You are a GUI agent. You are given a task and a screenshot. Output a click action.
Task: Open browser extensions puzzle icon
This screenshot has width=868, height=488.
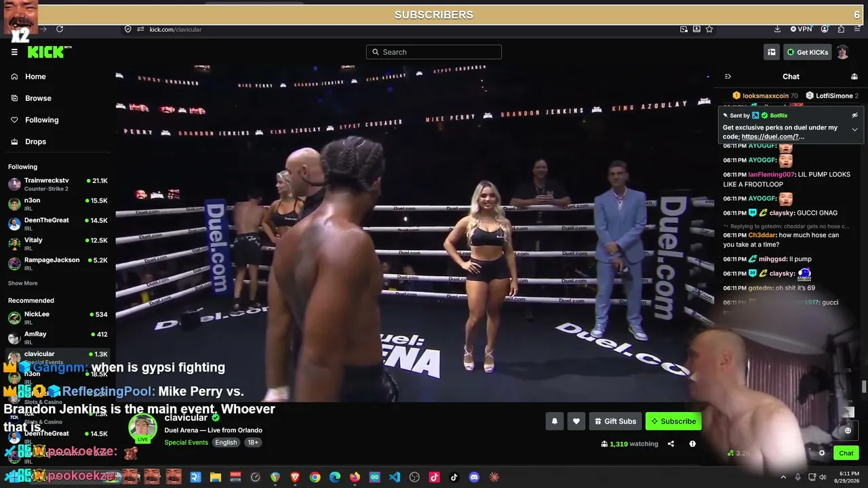click(841, 29)
